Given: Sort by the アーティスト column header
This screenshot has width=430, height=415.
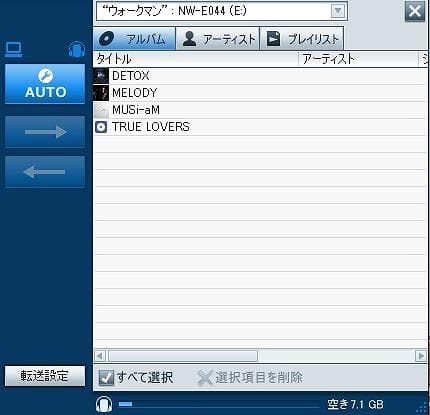Looking at the screenshot, I should pyautogui.click(x=358, y=59).
